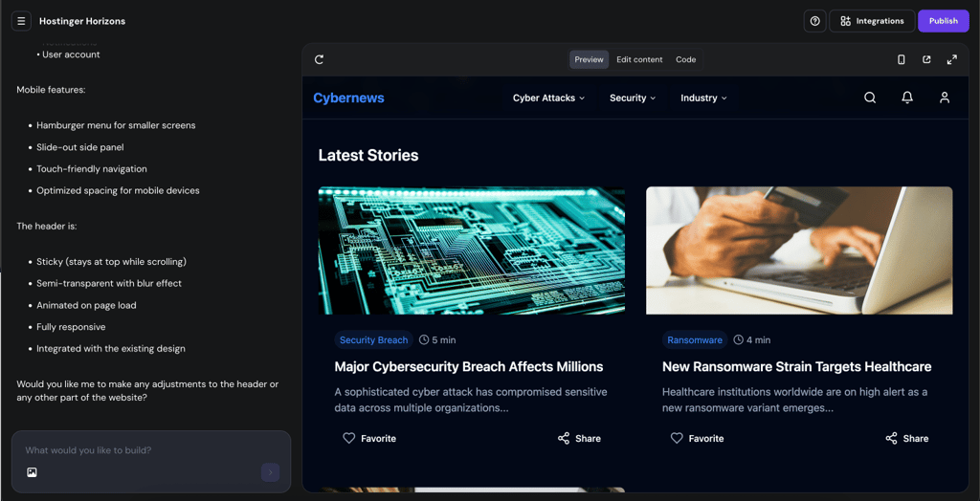Favorite the Major Cybersecurity Breach story
The width and height of the screenshot is (980, 501).
coord(369,439)
